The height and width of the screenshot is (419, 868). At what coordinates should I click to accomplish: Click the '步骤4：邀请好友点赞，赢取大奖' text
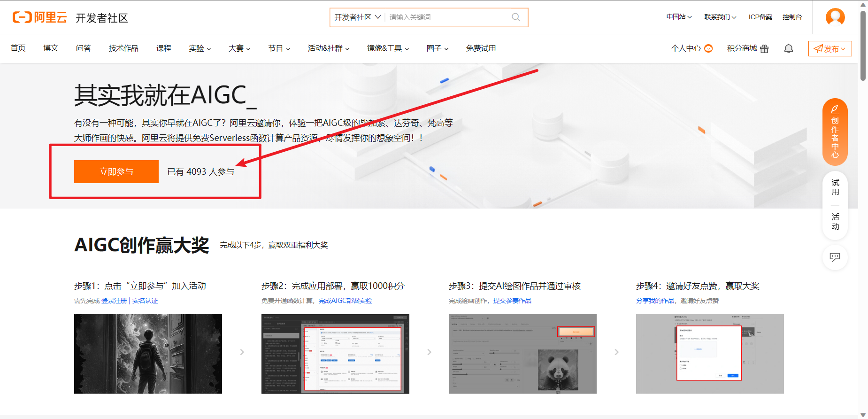coord(698,286)
